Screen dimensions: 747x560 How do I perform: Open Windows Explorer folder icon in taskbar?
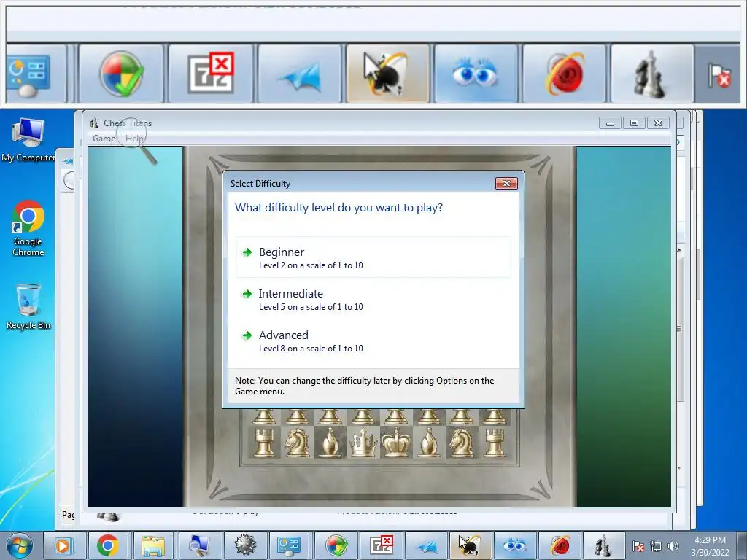(153, 545)
